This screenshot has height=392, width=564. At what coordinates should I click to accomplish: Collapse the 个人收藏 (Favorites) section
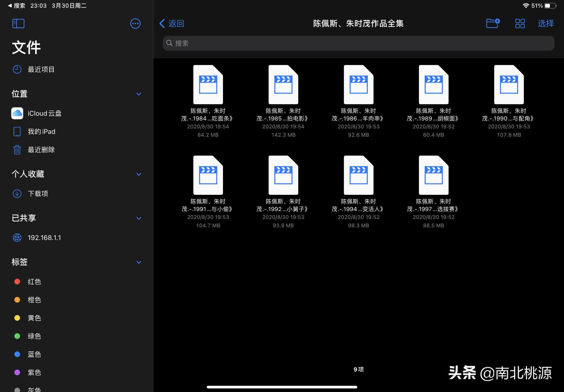(x=139, y=174)
